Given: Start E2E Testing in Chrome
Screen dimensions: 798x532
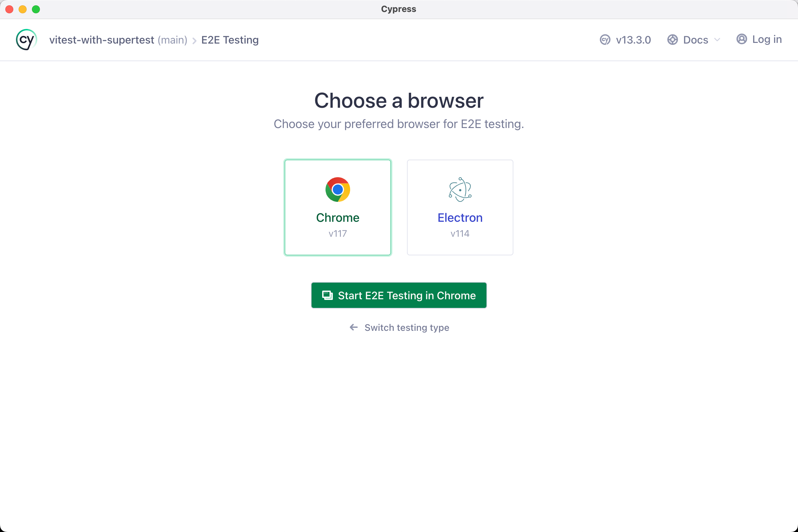Looking at the screenshot, I should click(399, 295).
